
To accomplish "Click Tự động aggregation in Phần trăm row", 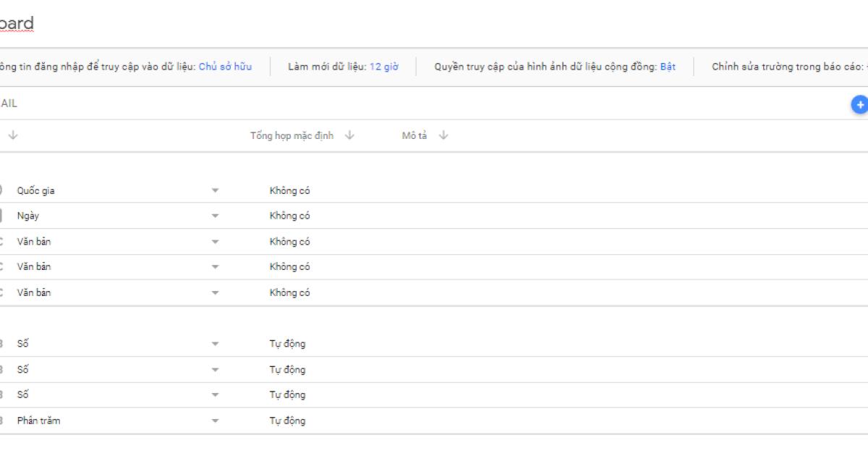I will [287, 421].
